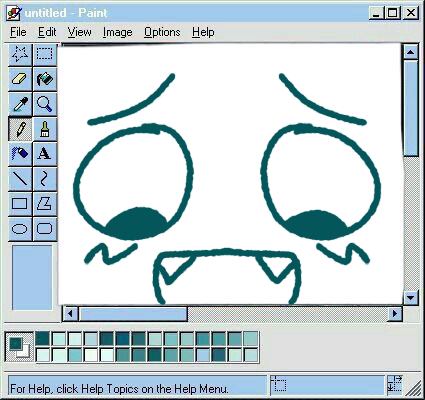This screenshot has height=400, width=425.
Task: Close the Paint window
Action: [411, 13]
